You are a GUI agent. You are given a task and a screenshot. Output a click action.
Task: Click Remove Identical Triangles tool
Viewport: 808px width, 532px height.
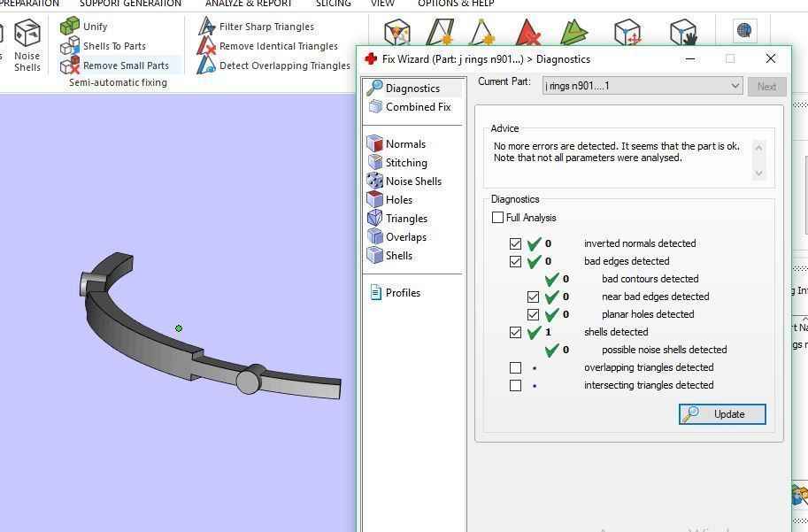[267, 46]
